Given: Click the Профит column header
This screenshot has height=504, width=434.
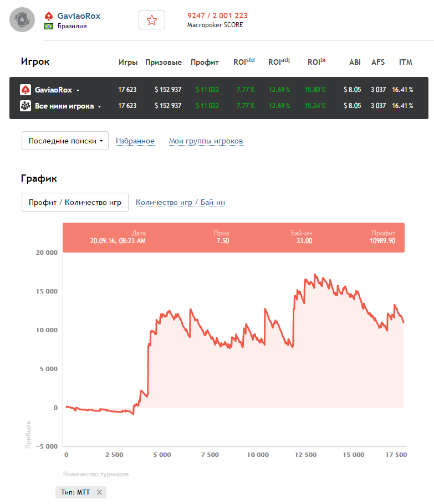Looking at the screenshot, I should [205, 63].
